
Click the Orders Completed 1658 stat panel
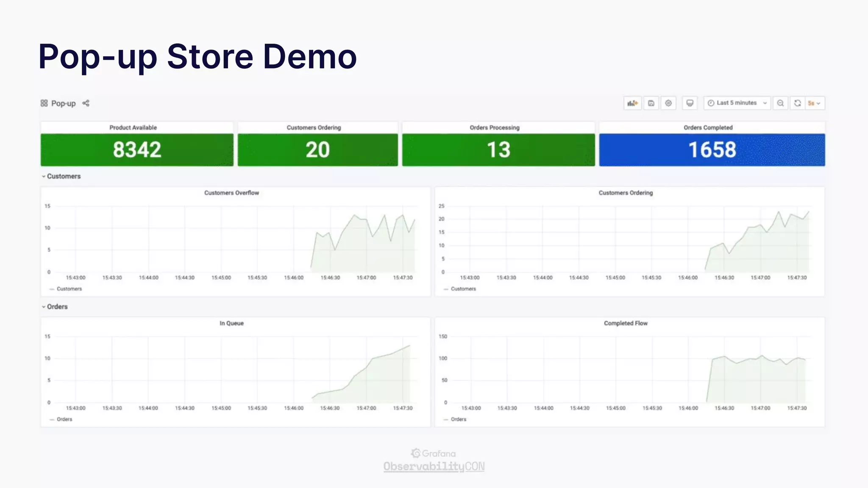click(712, 150)
